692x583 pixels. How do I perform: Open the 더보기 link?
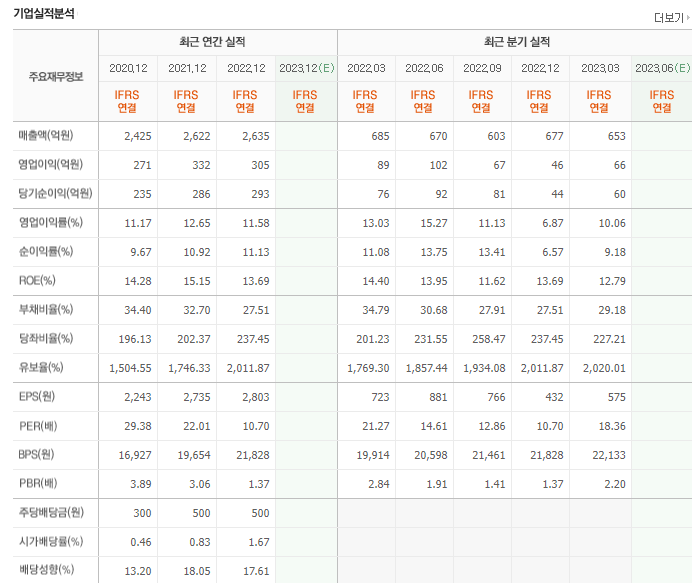672,18
